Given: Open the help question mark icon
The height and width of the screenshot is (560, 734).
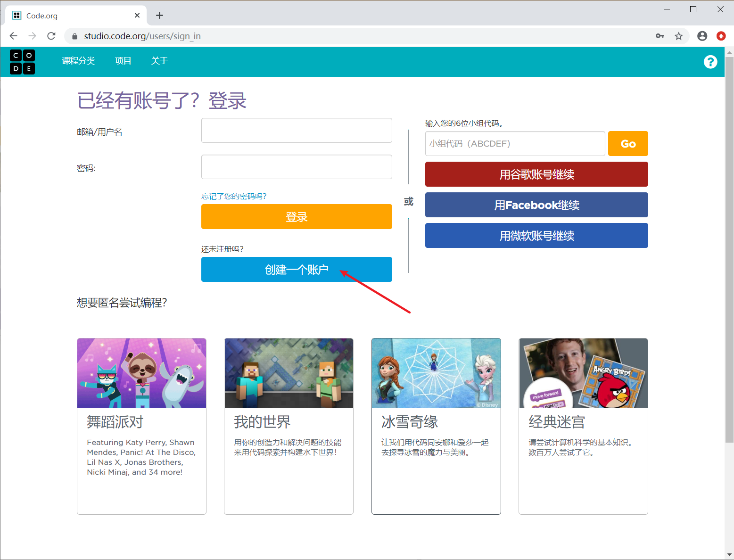Looking at the screenshot, I should point(710,62).
